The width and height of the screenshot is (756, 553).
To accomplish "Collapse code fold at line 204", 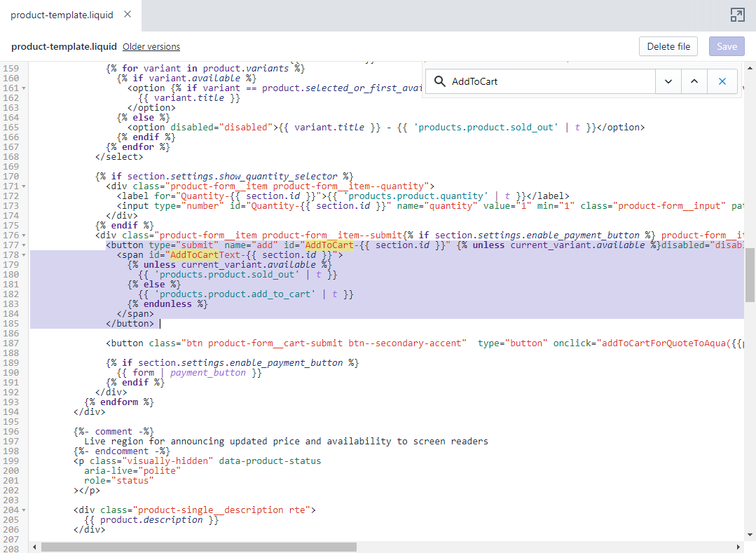I will pos(24,510).
